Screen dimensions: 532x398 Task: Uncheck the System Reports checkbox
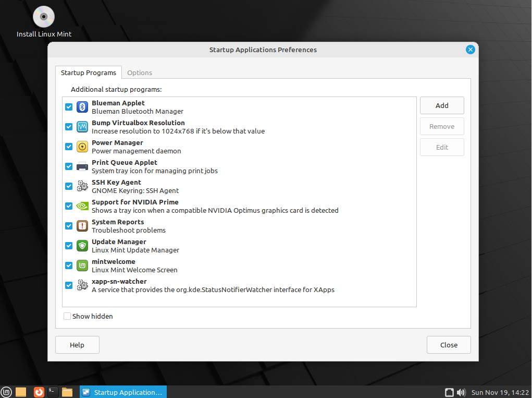pos(69,226)
